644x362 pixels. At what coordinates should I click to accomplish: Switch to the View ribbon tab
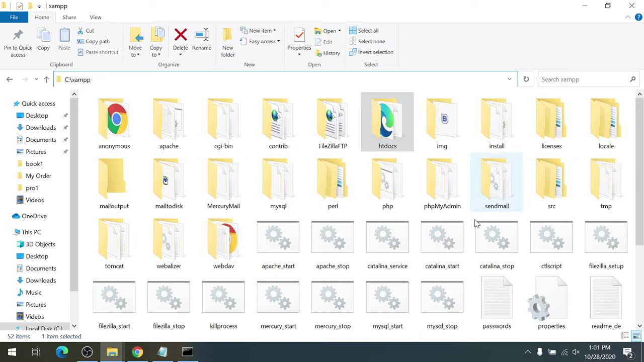(95, 17)
